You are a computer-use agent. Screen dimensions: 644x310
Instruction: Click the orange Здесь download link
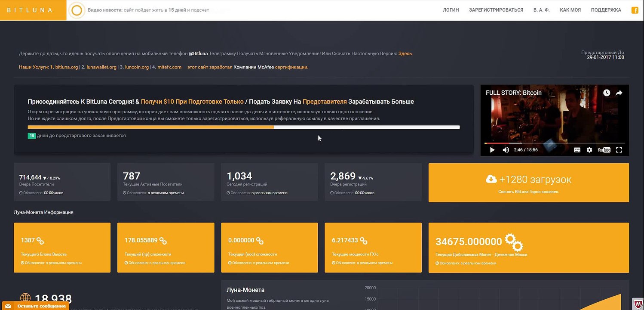(405, 54)
